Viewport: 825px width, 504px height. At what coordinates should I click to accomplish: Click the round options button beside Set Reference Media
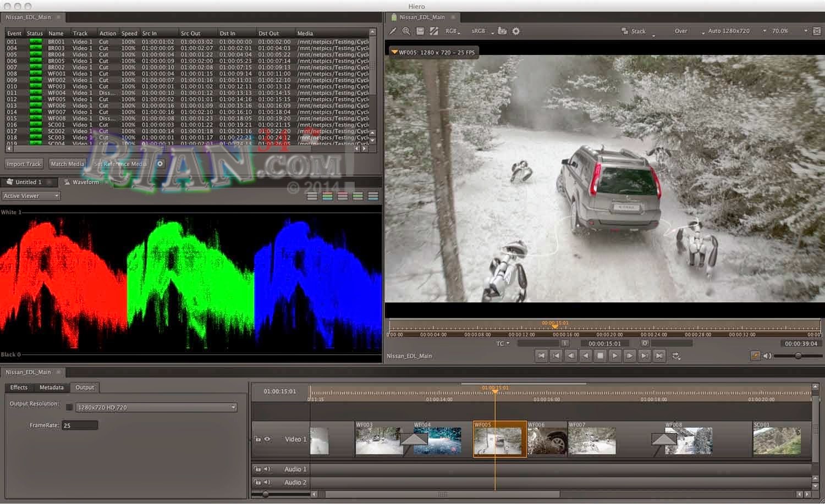tap(160, 164)
